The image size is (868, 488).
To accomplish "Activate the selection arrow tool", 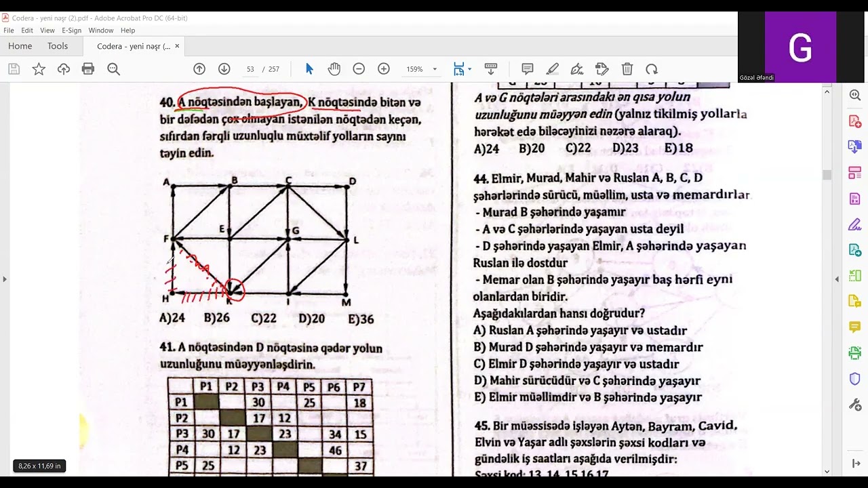I will click(x=309, y=68).
